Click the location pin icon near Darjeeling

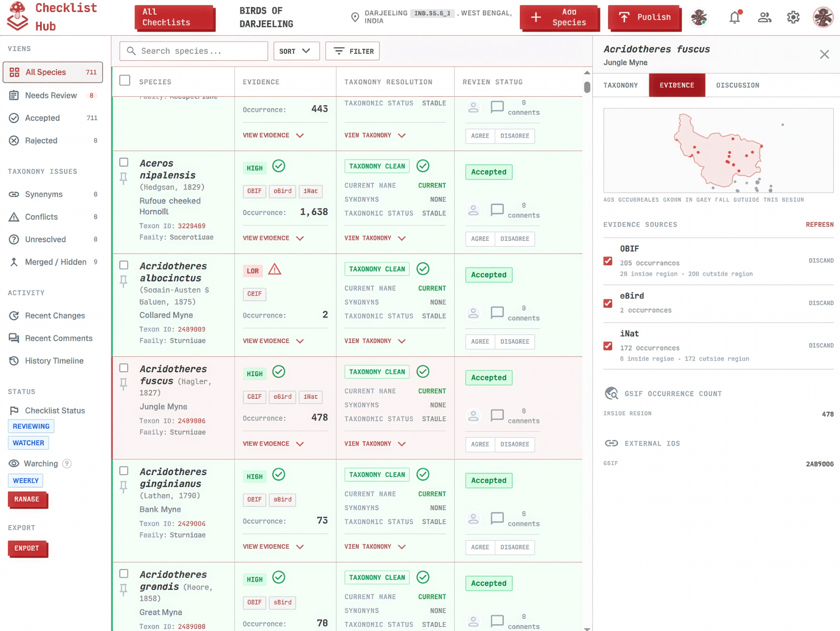[x=355, y=17]
